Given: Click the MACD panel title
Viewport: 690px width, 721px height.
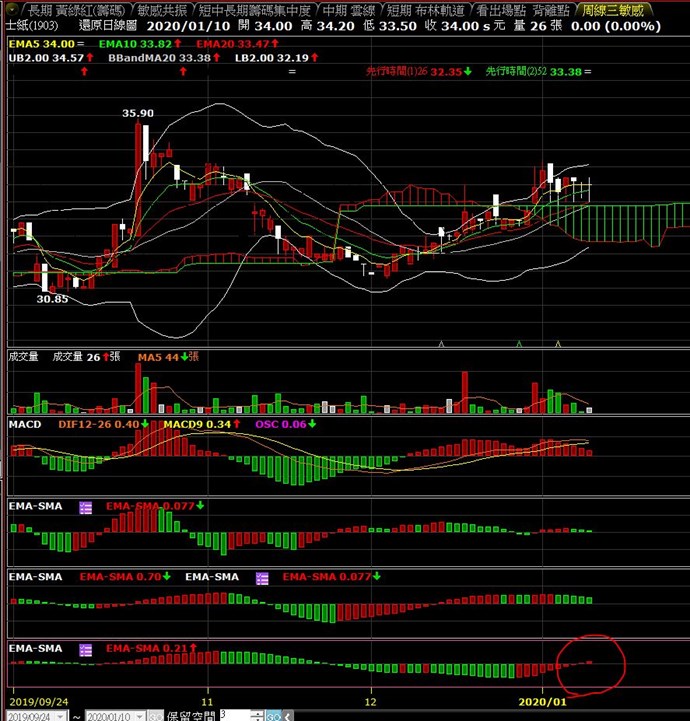Looking at the screenshot, I should click(x=25, y=424).
